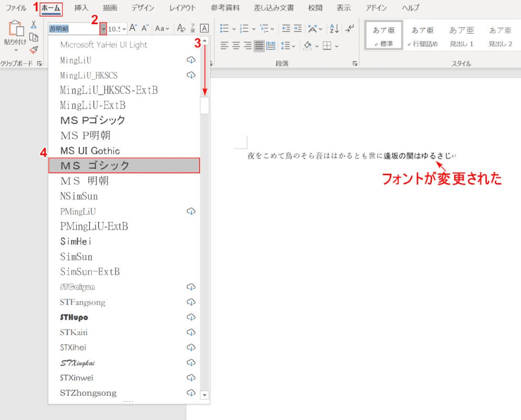This screenshot has width=521, height=420.
Task: Toggle justify alignment
Action: (259, 46)
